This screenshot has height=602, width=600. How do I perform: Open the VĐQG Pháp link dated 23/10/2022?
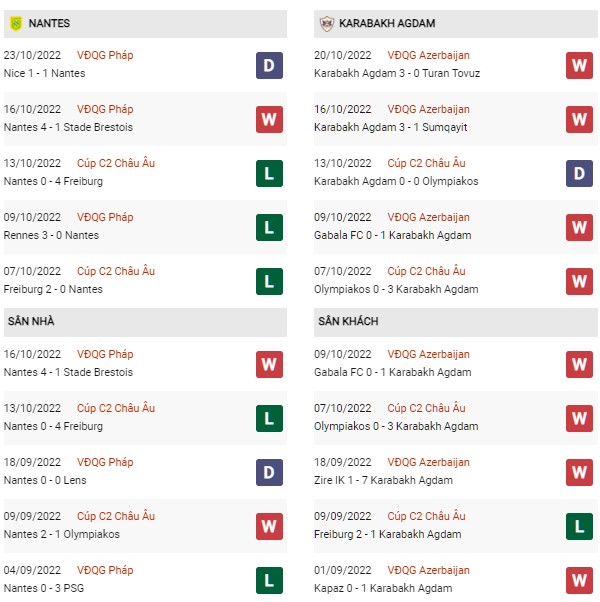coord(105,55)
